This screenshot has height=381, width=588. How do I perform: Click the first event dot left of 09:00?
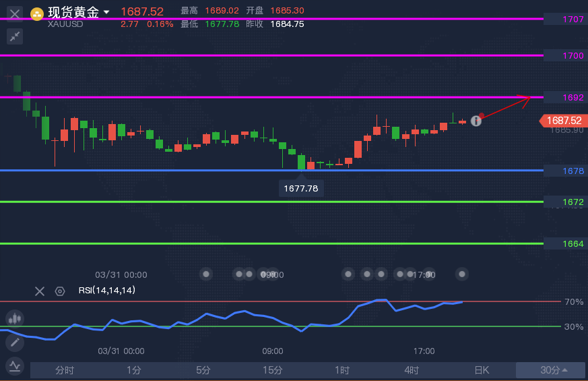[x=206, y=274]
